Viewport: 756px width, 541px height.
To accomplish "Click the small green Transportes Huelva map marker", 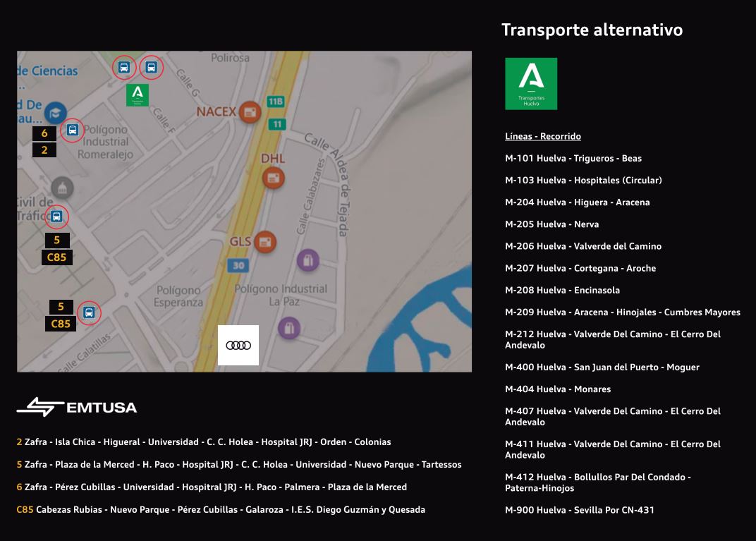I will click(138, 95).
